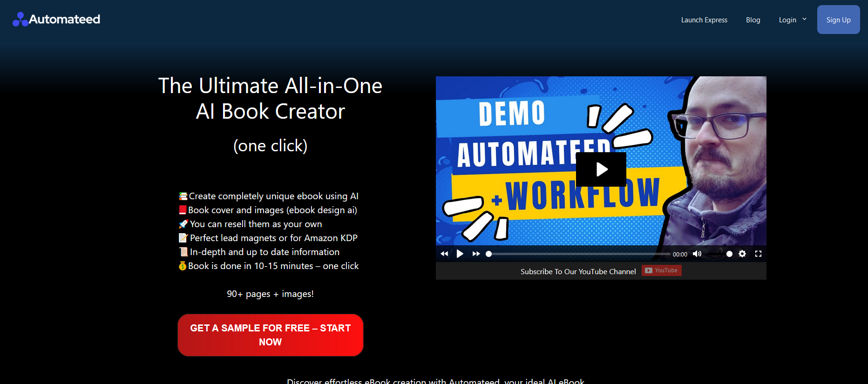Click the Sign Up button
This screenshot has width=868, height=384.
tap(838, 20)
